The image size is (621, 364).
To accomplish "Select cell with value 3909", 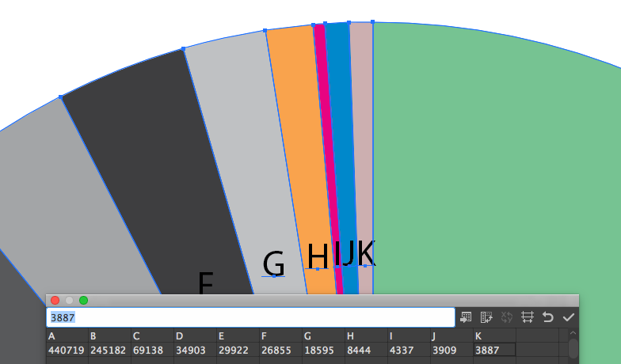I will pyautogui.click(x=451, y=350).
